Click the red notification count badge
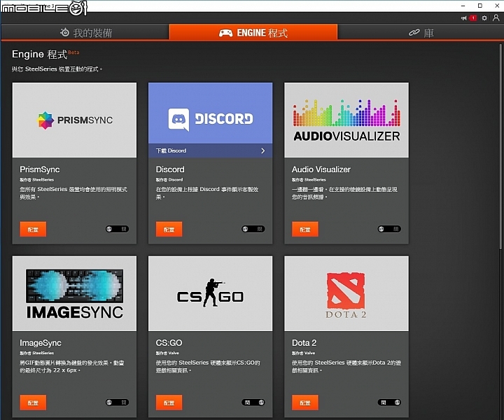 coord(472,18)
